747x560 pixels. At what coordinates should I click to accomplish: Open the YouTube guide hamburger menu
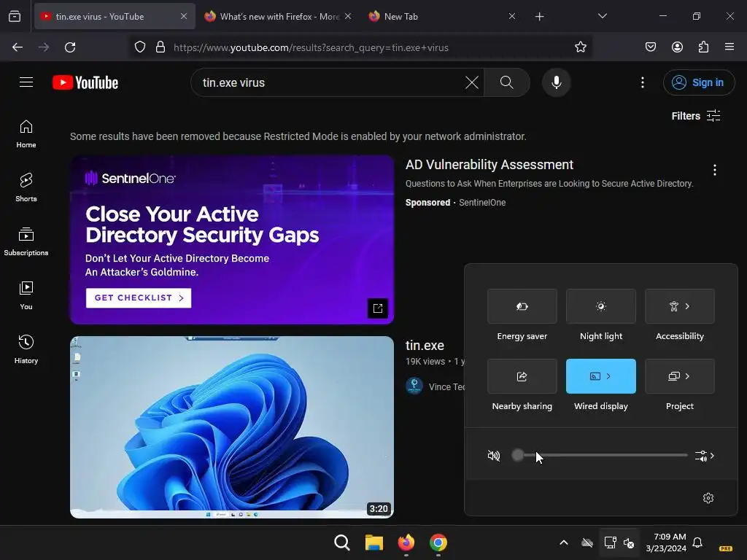point(26,82)
